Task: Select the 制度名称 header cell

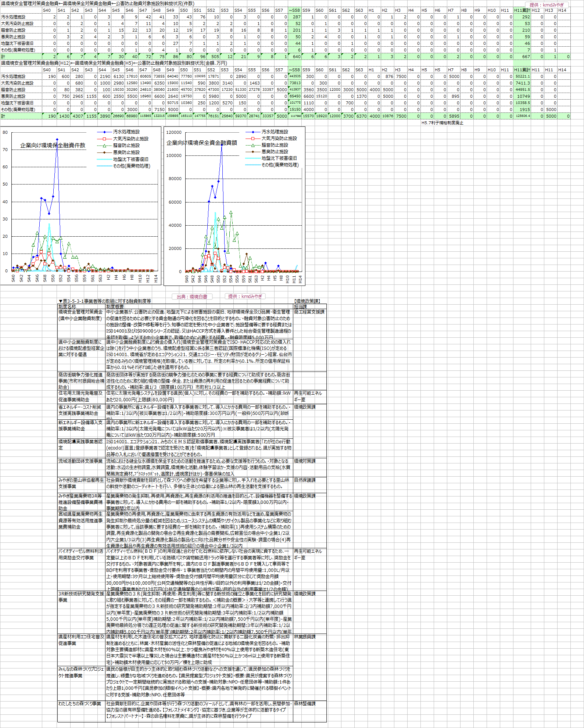Action: 82,306
